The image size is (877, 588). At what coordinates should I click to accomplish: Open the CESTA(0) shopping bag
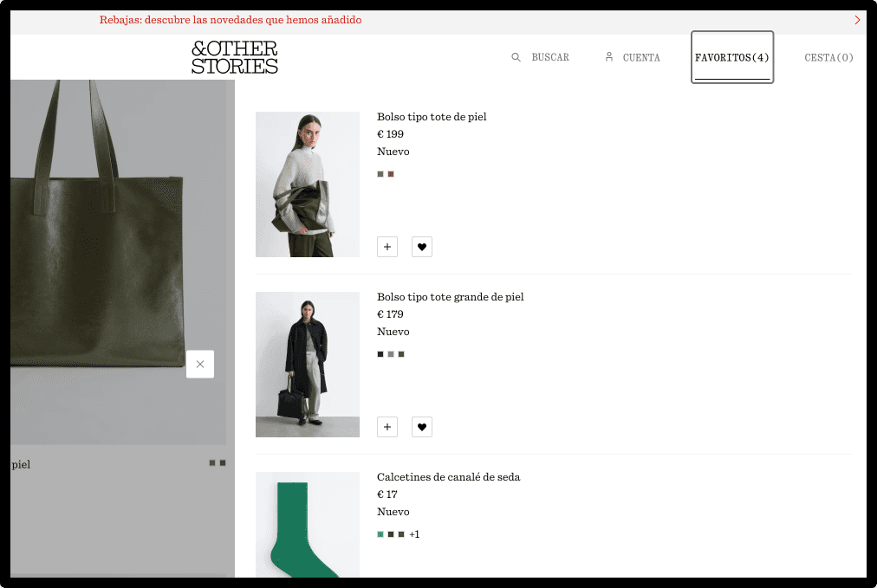[828, 57]
